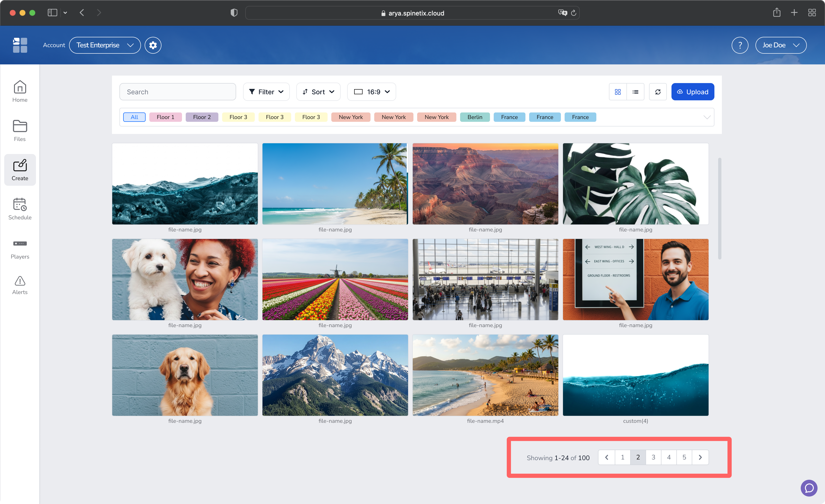Click Showing 1-24 of 100 text

click(x=558, y=458)
